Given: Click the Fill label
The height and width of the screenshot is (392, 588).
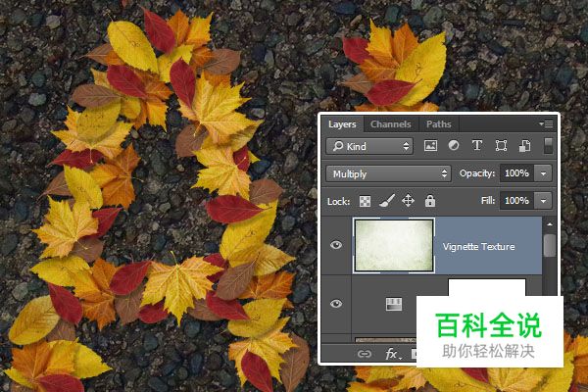Looking at the screenshot, I should click(x=488, y=201).
